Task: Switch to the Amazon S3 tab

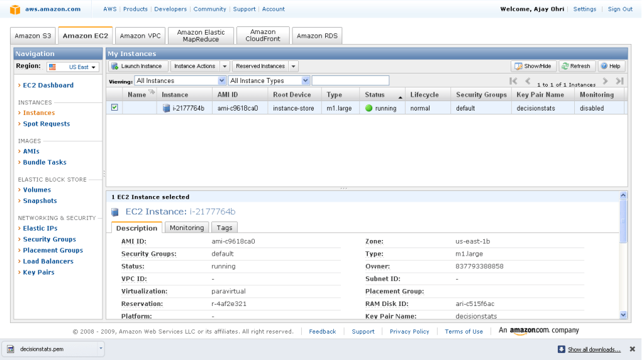Action: 33,36
